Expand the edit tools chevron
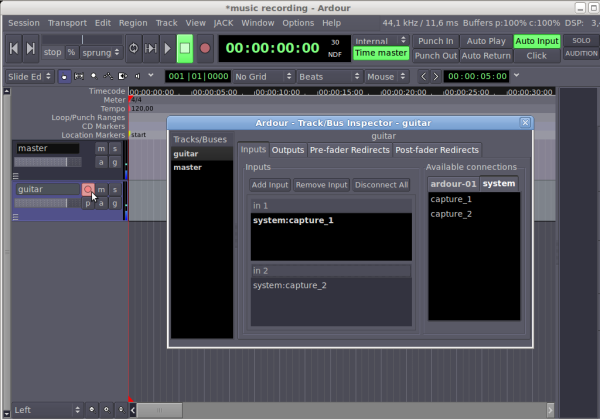The width and height of the screenshot is (600, 420). 151,75
